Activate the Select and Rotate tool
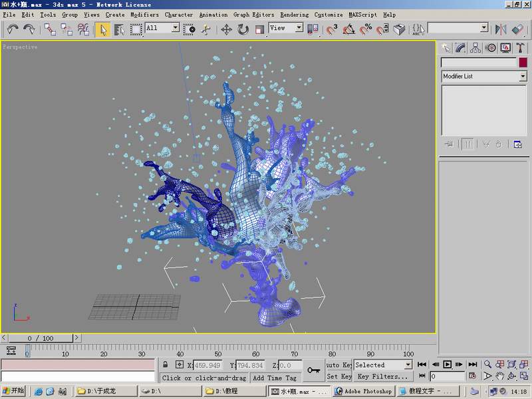Image resolution: width=532 pixels, height=399 pixels. click(x=243, y=29)
